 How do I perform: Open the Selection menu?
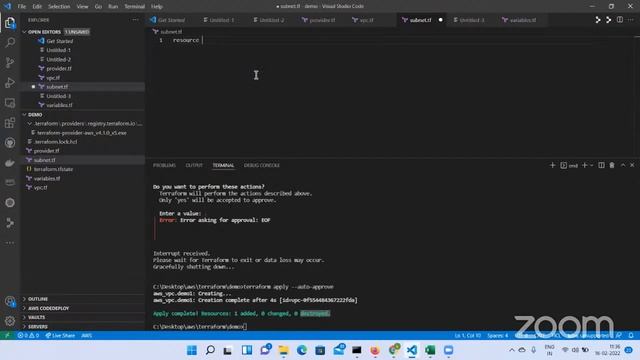click(x=59, y=7)
